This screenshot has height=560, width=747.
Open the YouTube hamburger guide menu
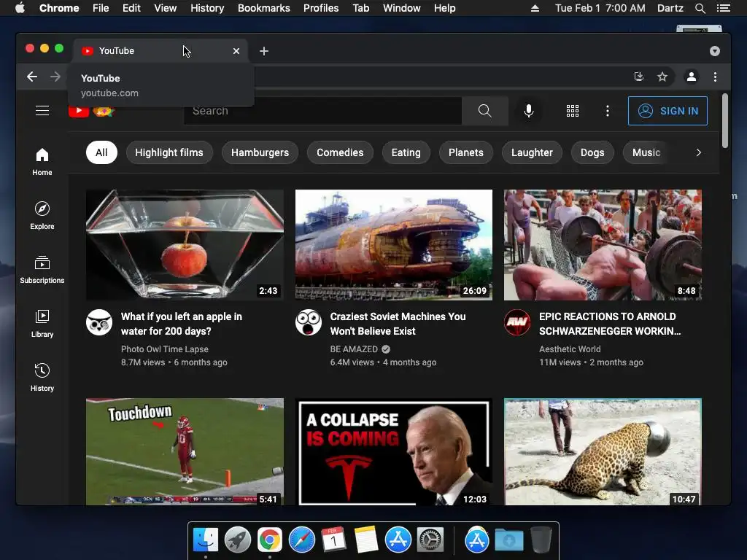pyautogui.click(x=42, y=111)
